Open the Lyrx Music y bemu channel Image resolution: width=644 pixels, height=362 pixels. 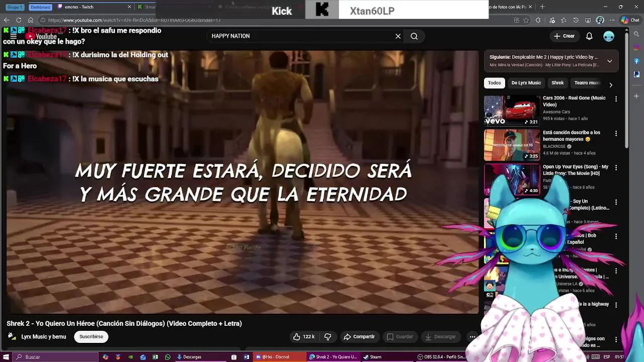(x=44, y=337)
